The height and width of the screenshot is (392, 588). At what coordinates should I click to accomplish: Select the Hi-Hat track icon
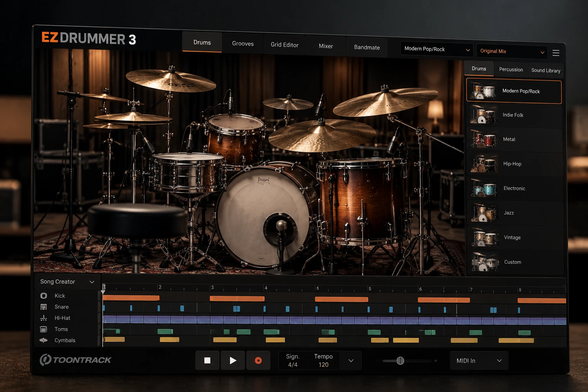(44, 318)
